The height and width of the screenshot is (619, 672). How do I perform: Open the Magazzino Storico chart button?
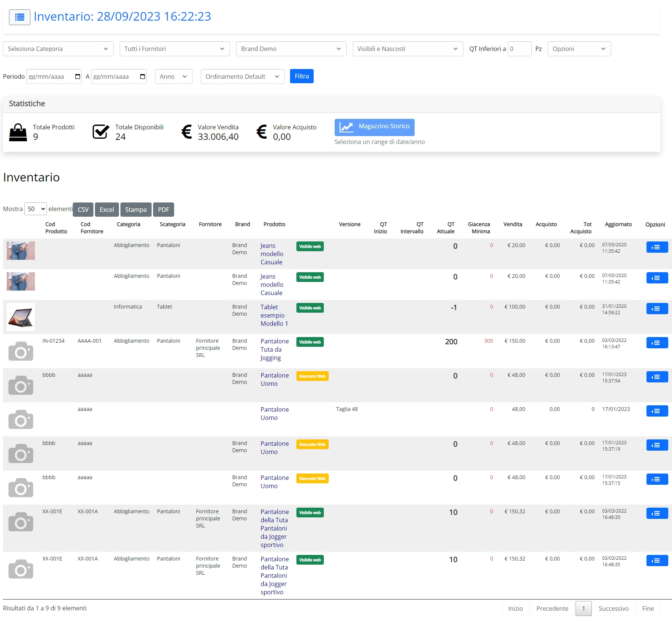tap(374, 127)
